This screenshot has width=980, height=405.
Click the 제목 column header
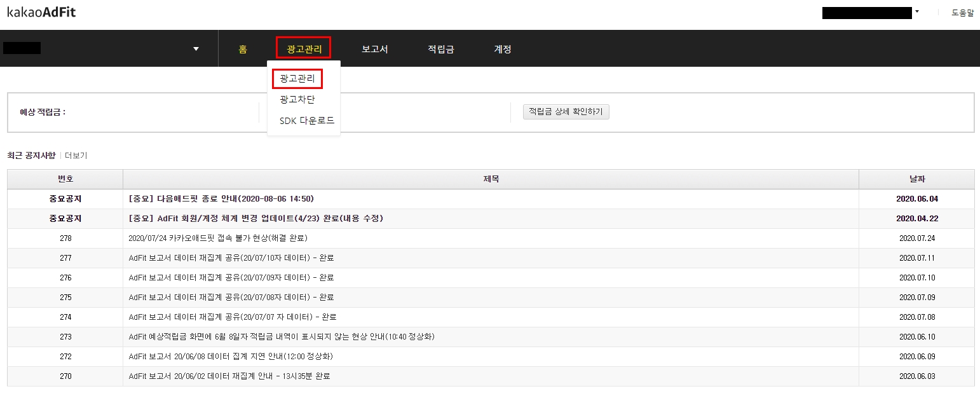point(491,179)
